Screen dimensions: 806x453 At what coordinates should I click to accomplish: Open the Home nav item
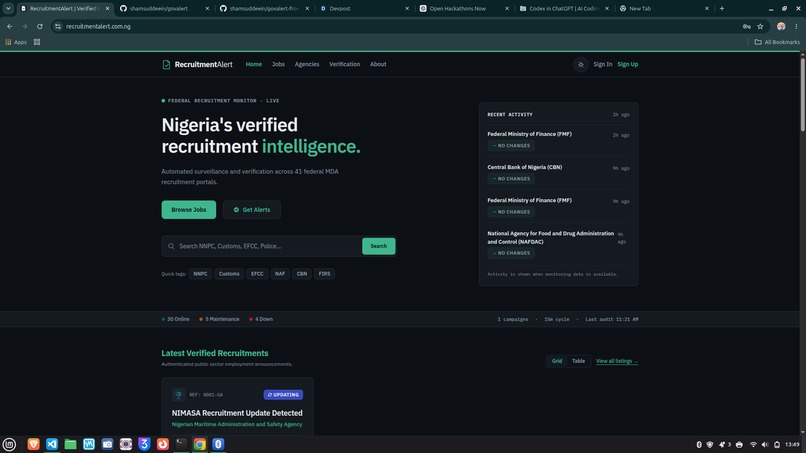click(x=253, y=64)
